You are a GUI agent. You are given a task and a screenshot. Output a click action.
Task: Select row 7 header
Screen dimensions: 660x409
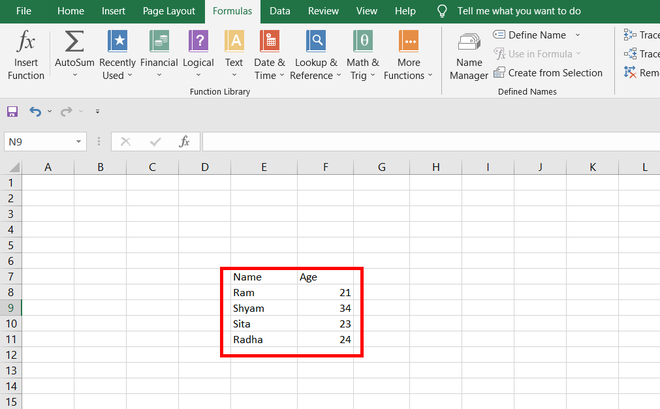click(11, 277)
